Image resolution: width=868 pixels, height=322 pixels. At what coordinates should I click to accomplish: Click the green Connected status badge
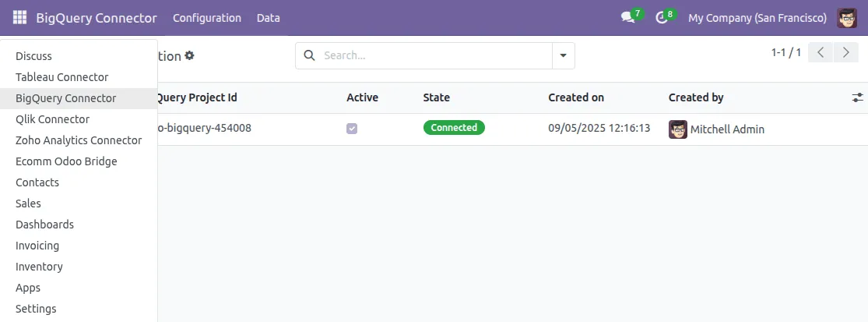tap(454, 128)
